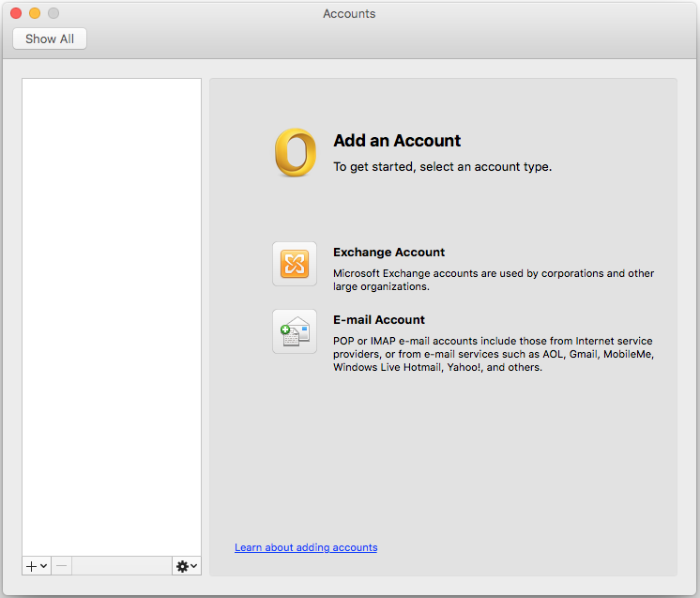Click the 'To get started, select an account type' text
This screenshot has height=598, width=700.
click(442, 166)
